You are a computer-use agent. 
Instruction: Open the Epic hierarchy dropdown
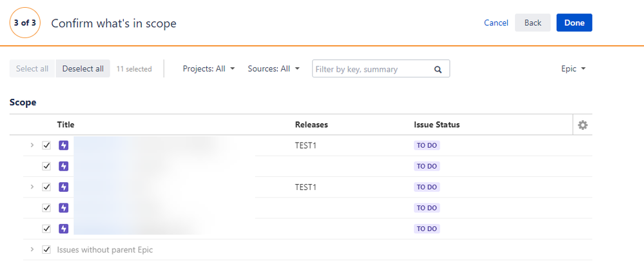click(573, 68)
